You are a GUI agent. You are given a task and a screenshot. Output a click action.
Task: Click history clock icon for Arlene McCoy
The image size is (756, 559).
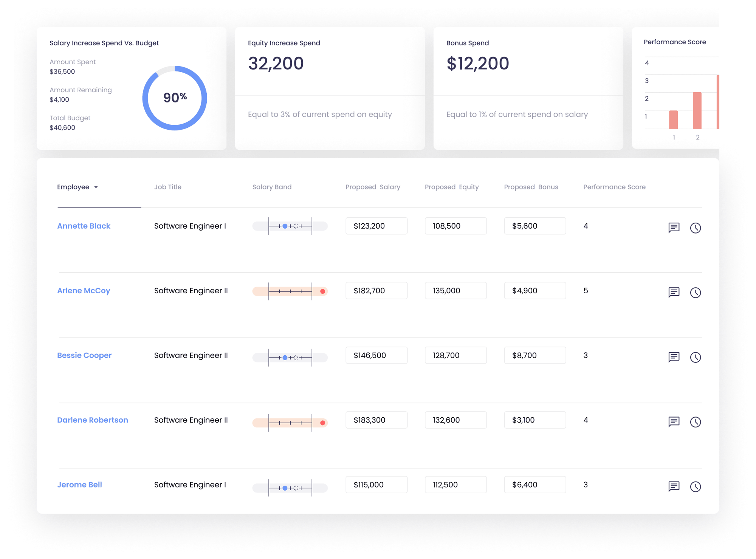click(x=695, y=293)
